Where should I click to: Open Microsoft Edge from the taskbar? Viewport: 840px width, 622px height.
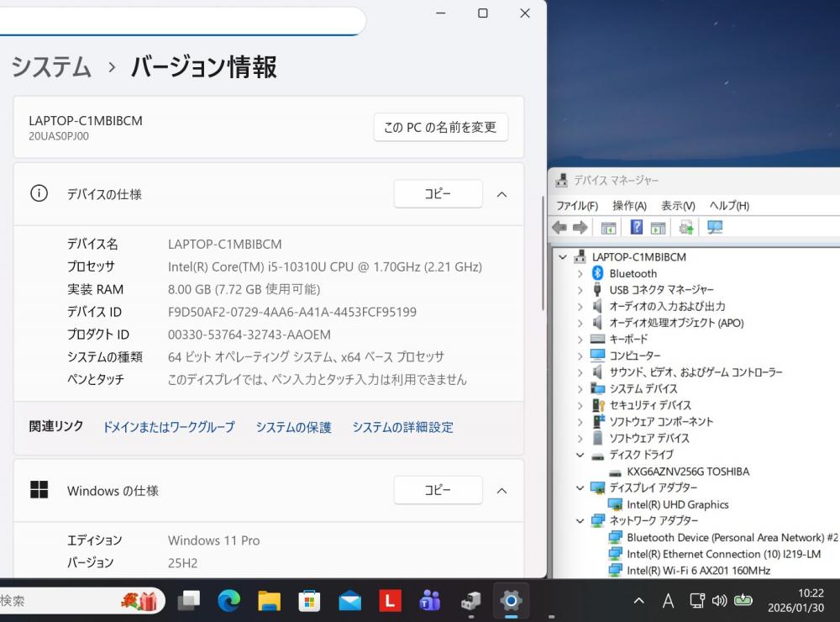(228, 600)
